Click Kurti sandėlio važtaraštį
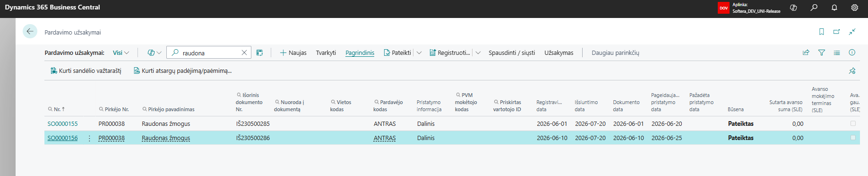Screen dimensions: 868x176 point(86,71)
